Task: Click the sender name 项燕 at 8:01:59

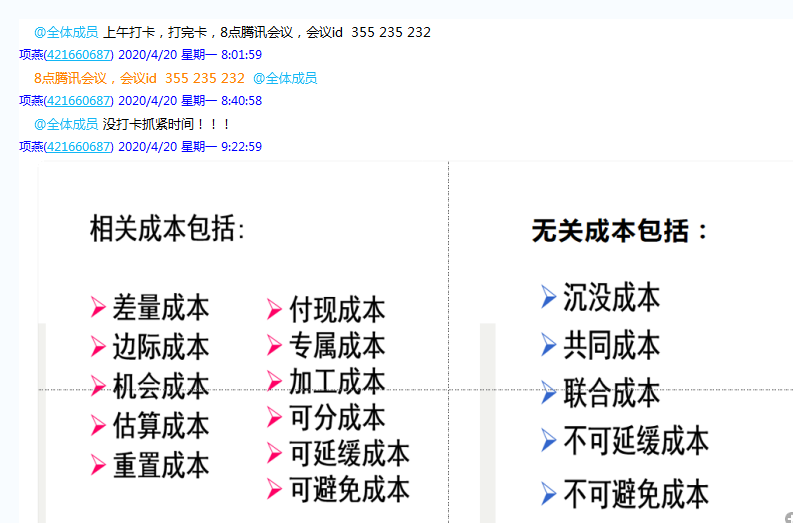Action: pyautogui.click(x=30, y=54)
